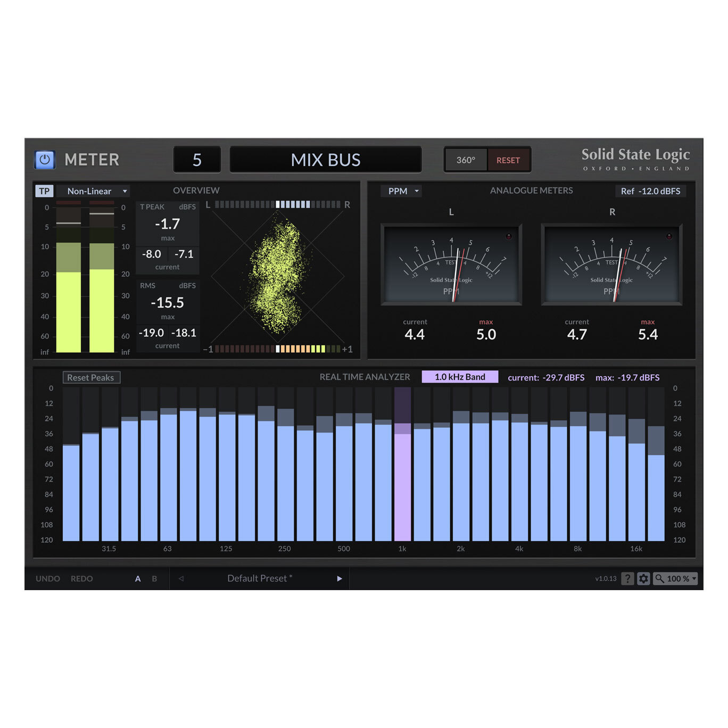728x728 pixels.
Task: Click the channel number box showing 5
Action: pos(197,160)
